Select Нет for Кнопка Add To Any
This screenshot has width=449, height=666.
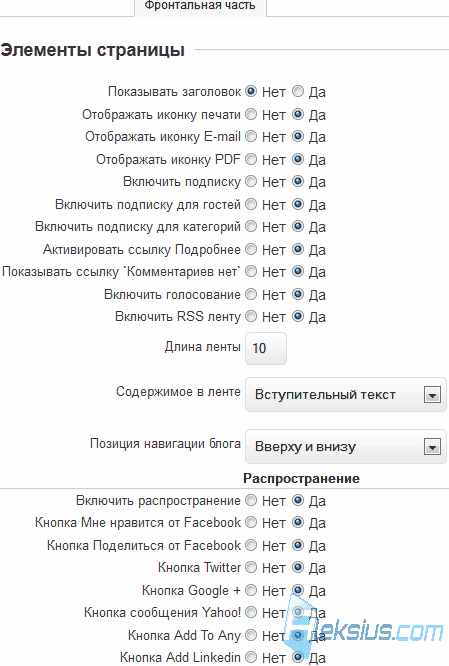tap(251, 635)
